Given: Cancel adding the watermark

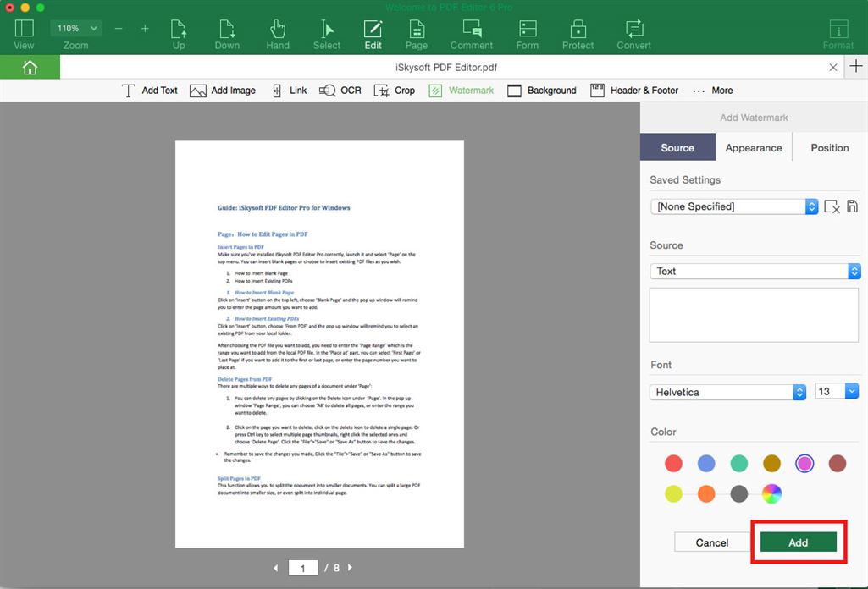Looking at the screenshot, I should (x=712, y=542).
